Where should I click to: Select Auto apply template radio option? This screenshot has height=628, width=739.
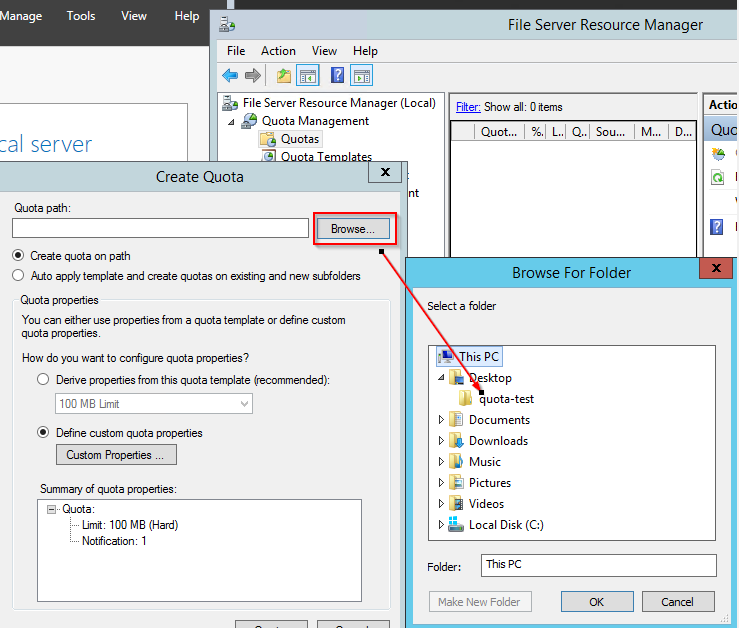click(18, 275)
